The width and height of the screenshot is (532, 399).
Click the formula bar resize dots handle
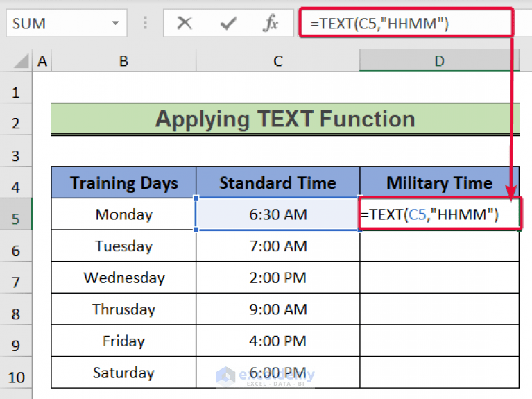pyautogui.click(x=145, y=23)
